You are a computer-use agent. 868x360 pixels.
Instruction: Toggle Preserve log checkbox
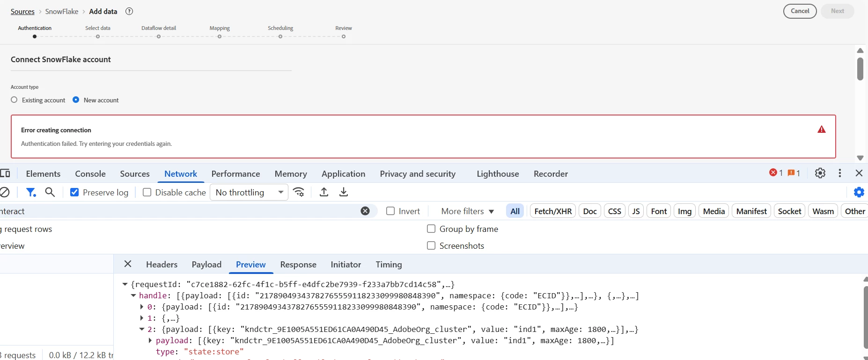pyautogui.click(x=74, y=192)
